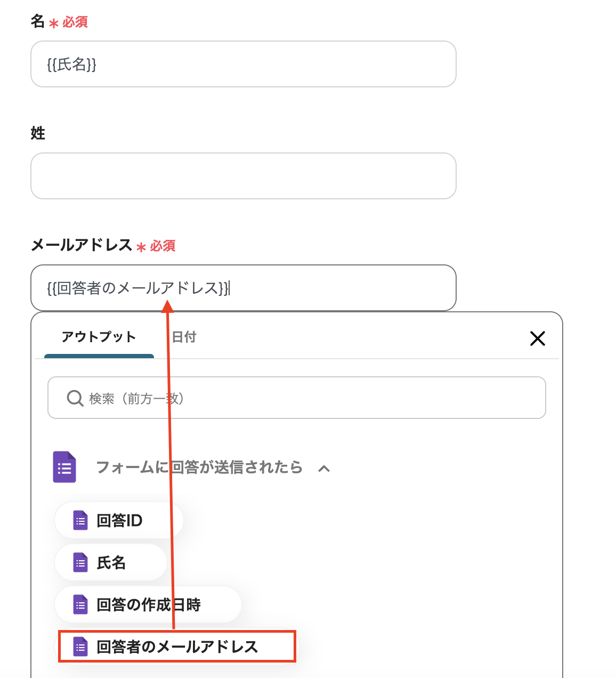Screen dimensions: 616x678
Task: Switch to the アウトプット tab
Action: (x=99, y=337)
